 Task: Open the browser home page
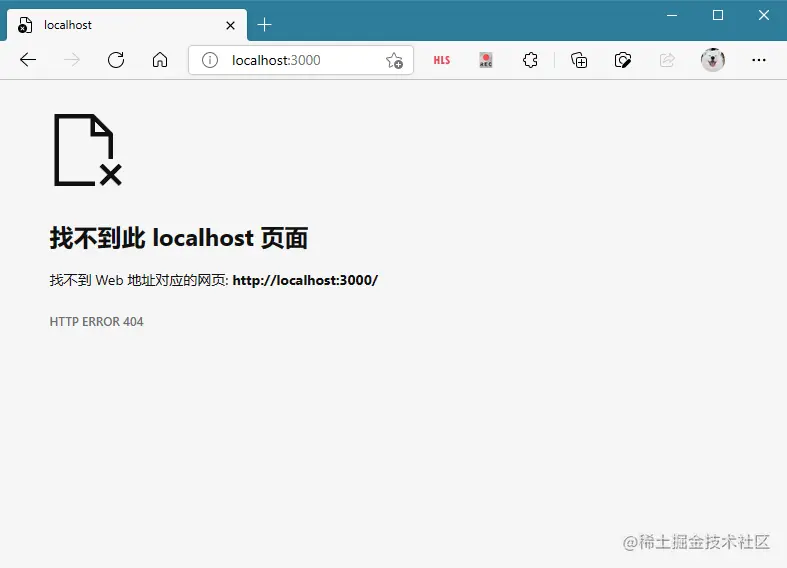pos(160,60)
